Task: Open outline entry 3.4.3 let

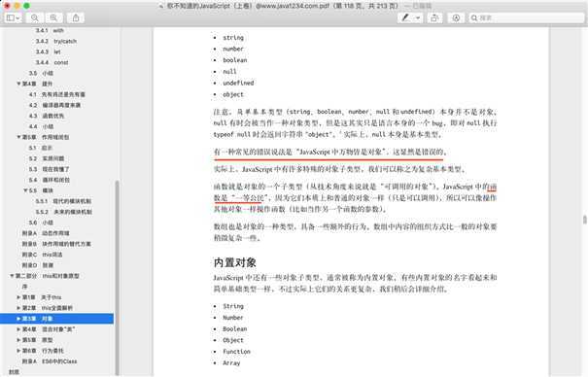Action: coord(48,51)
